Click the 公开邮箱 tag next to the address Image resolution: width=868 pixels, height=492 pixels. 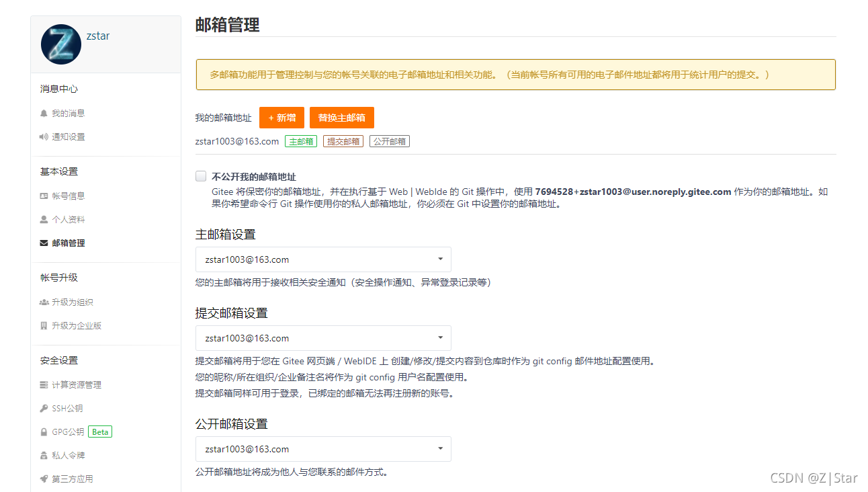389,141
